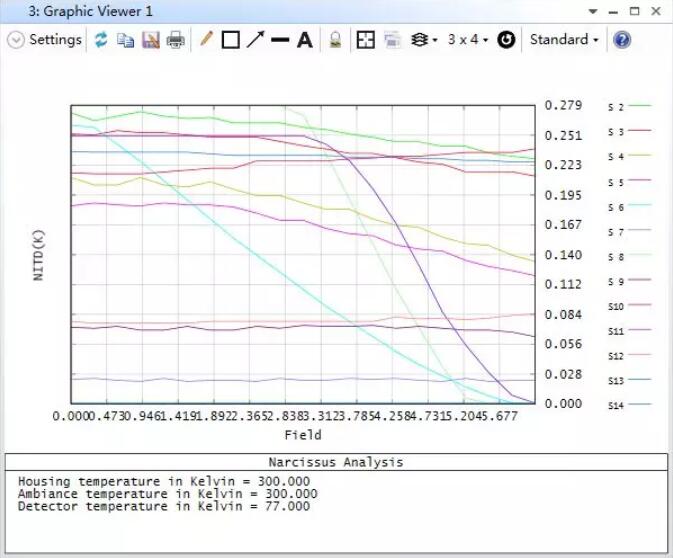The height and width of the screenshot is (558, 673).
Task: Open the 3 x 4 layout dropdown
Action: pyautogui.click(x=467, y=40)
